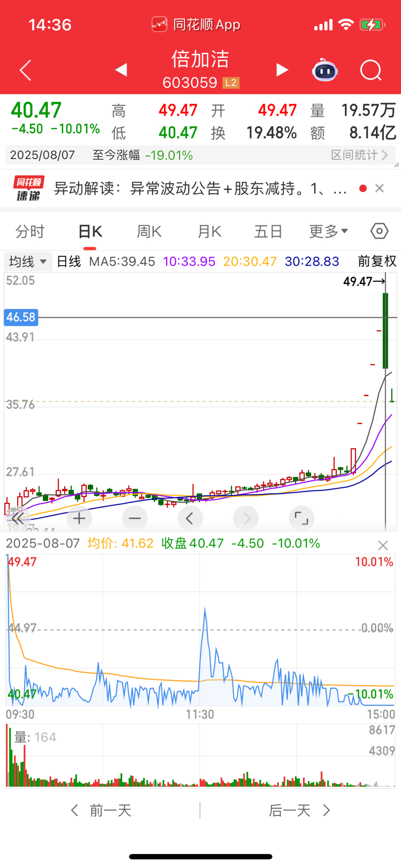Image resolution: width=401 pixels, height=868 pixels.
Task: Go to 前一天 previous day
Action: tap(101, 810)
